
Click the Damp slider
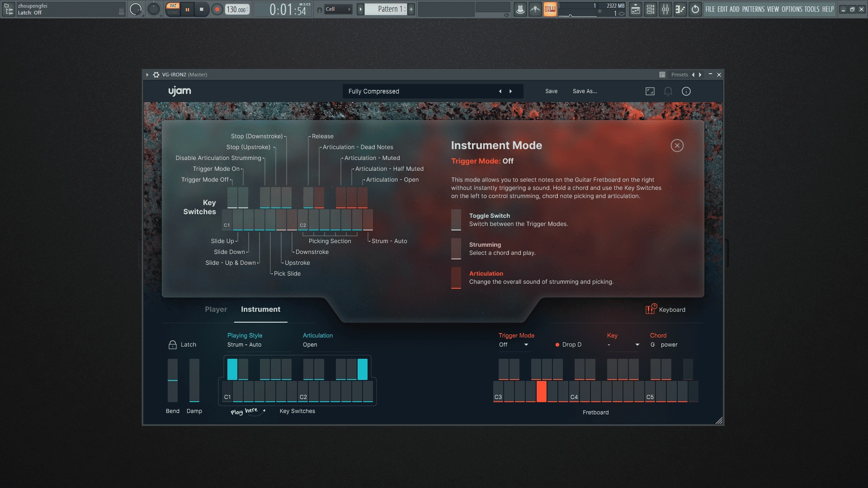[194, 380]
